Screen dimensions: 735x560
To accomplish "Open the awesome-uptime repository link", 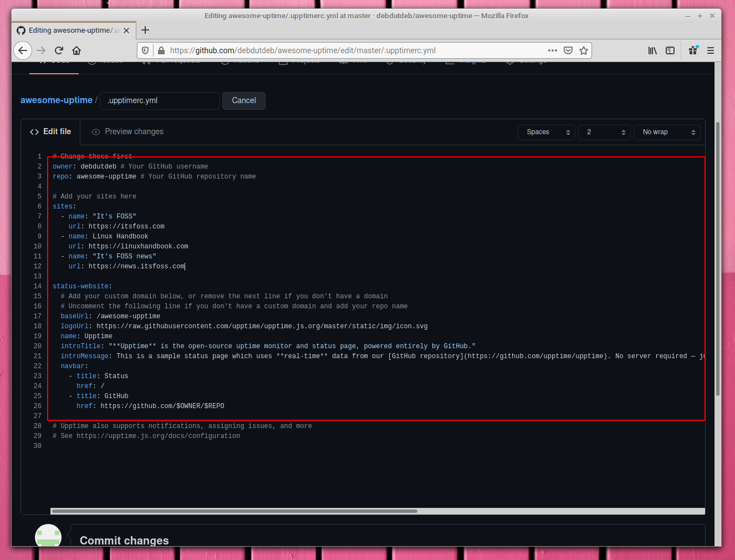I will tap(56, 100).
